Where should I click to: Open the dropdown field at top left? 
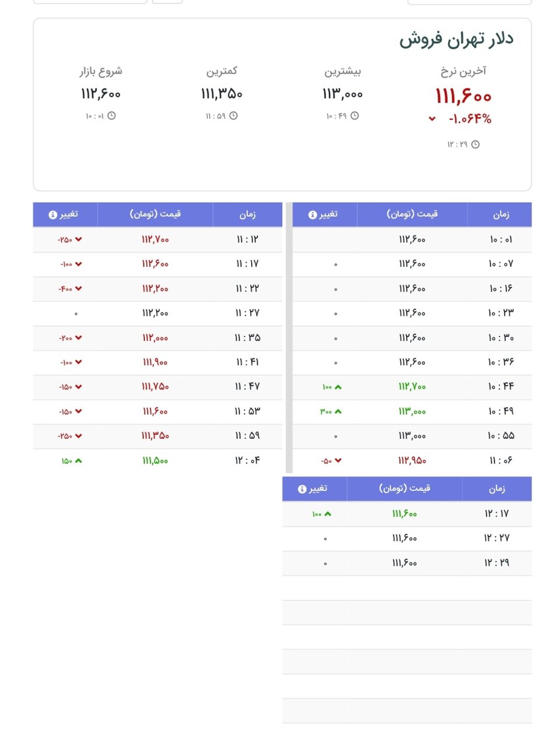(x=90, y=2)
